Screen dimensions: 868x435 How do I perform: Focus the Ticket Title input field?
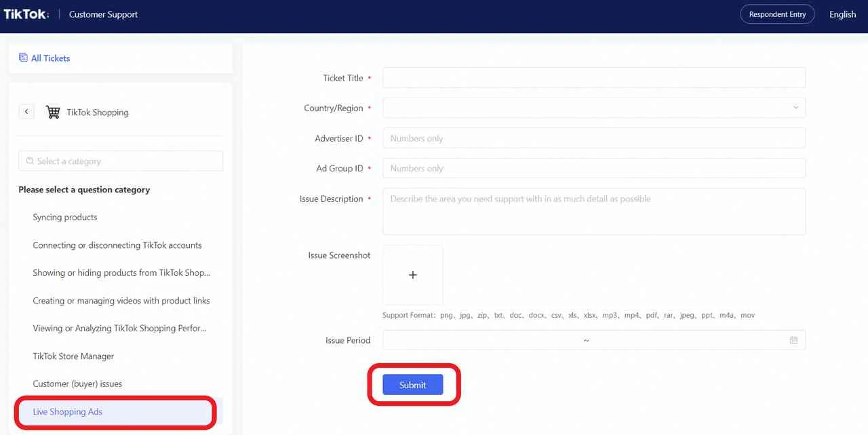pos(593,78)
